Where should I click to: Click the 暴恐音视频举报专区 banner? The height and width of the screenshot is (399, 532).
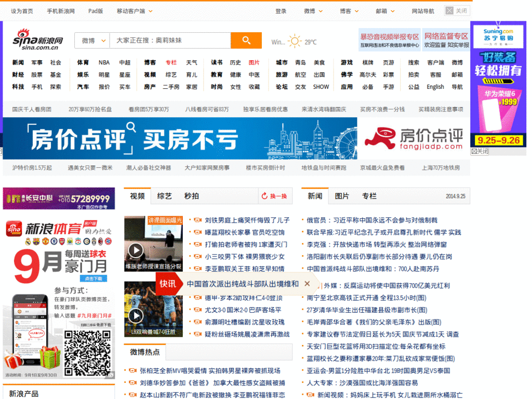(x=390, y=40)
